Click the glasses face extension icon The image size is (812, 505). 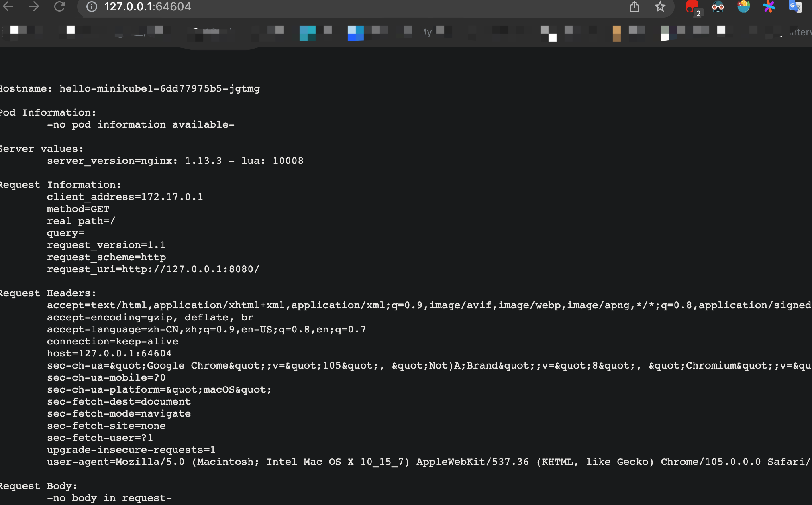[x=718, y=7]
